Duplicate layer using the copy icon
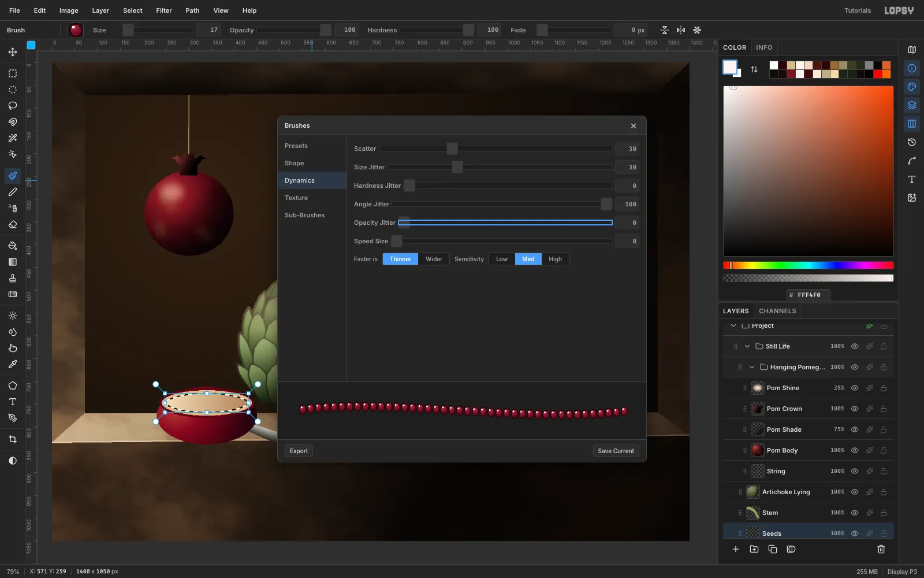The width and height of the screenshot is (924, 578). click(x=773, y=549)
